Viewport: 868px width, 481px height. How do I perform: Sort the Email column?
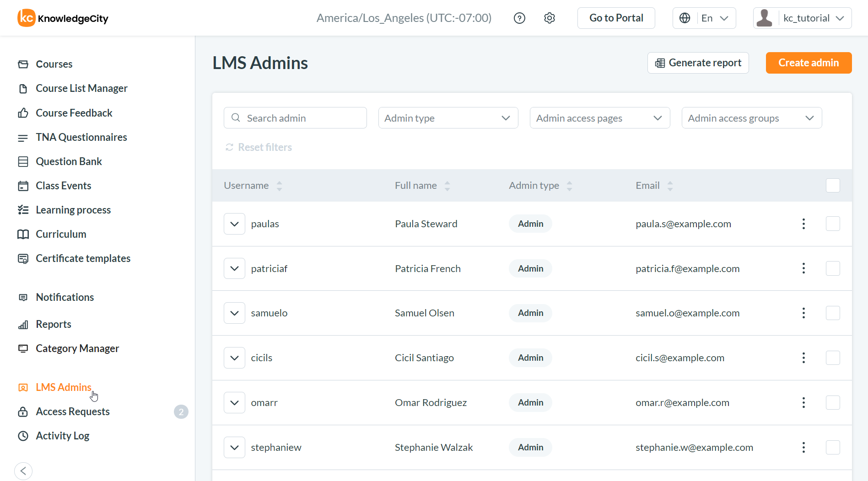tap(670, 186)
